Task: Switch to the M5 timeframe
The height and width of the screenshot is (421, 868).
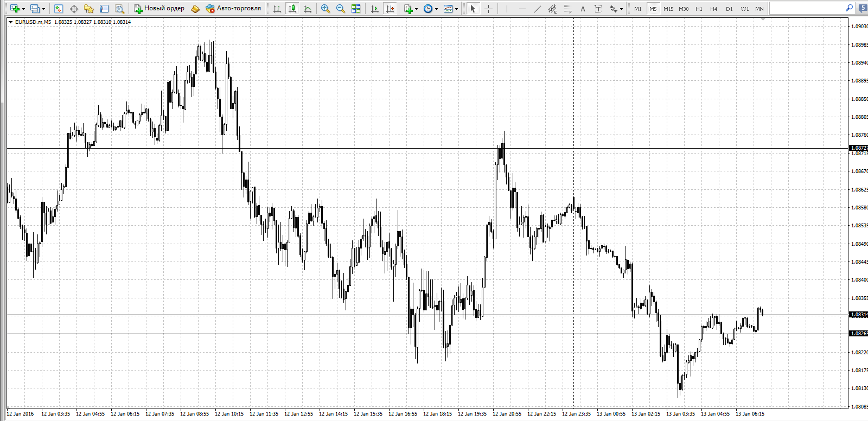Action: pyautogui.click(x=653, y=9)
